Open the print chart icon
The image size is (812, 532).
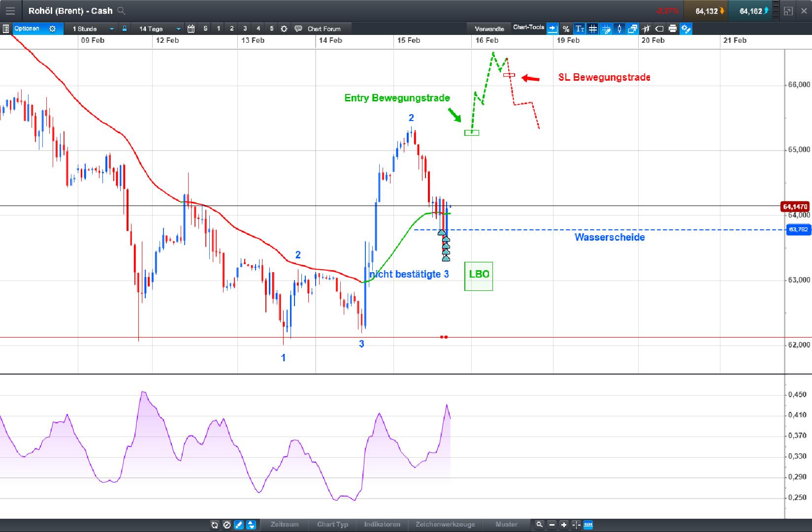point(673,29)
